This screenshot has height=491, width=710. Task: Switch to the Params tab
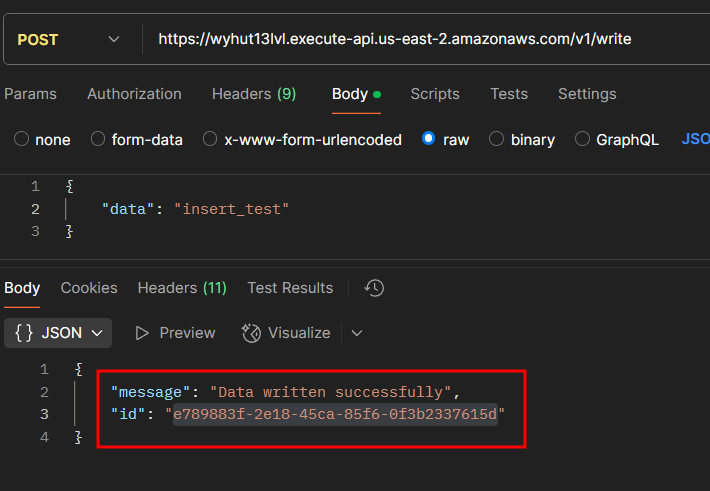[x=30, y=94]
